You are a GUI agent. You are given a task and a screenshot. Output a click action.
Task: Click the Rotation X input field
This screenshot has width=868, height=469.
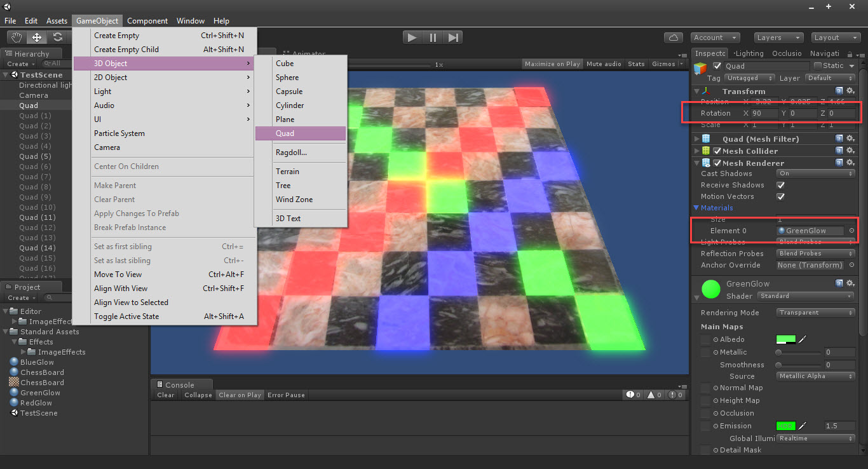tap(763, 113)
